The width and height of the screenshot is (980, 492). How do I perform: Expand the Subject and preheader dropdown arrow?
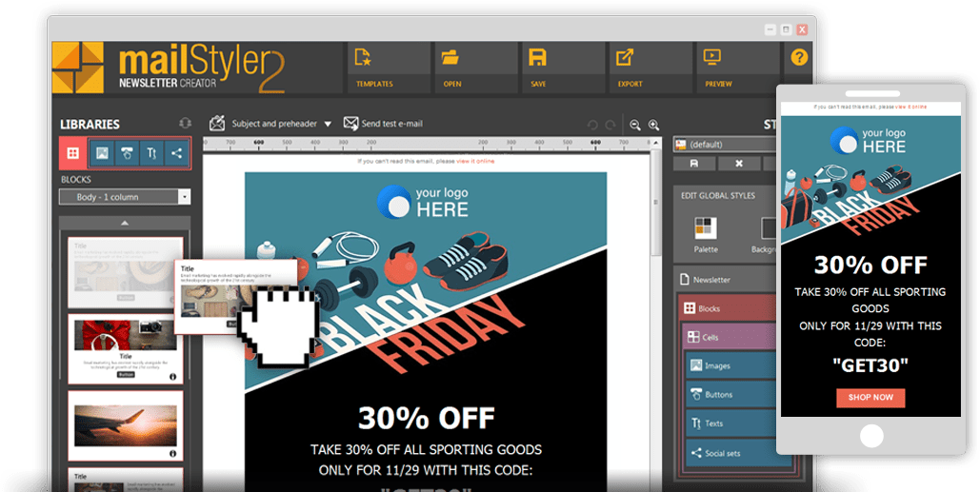pos(328,125)
